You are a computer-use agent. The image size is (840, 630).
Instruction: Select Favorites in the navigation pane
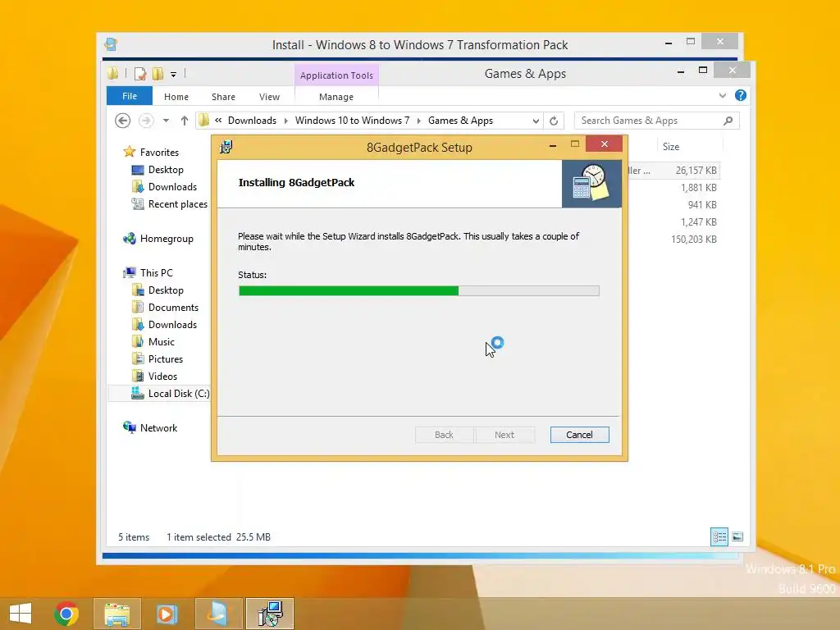159,152
